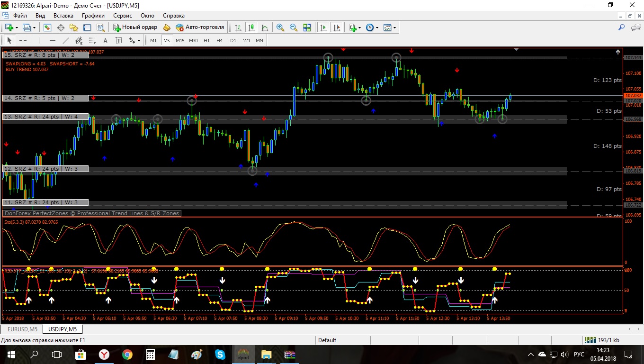Toggle the Авто-торговля auto-trading button

pyautogui.click(x=200, y=27)
